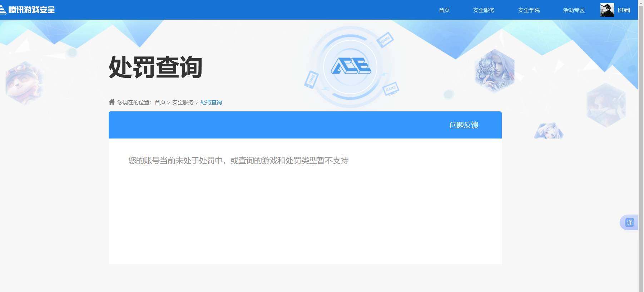644x292 pixels.
Task: Open the 安全服务 nav menu
Action: coord(484,10)
